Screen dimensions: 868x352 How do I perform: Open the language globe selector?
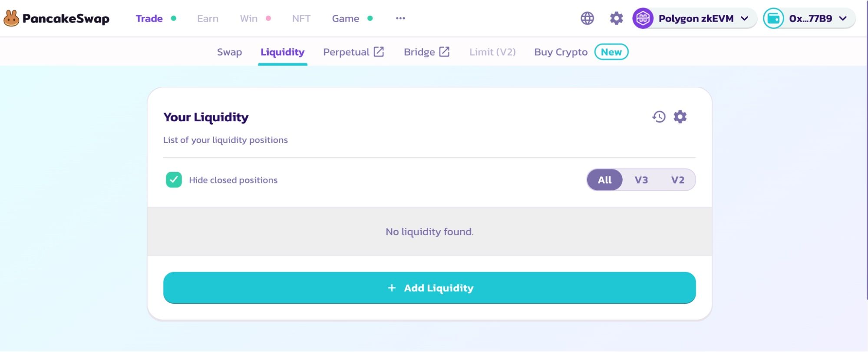[x=587, y=18]
